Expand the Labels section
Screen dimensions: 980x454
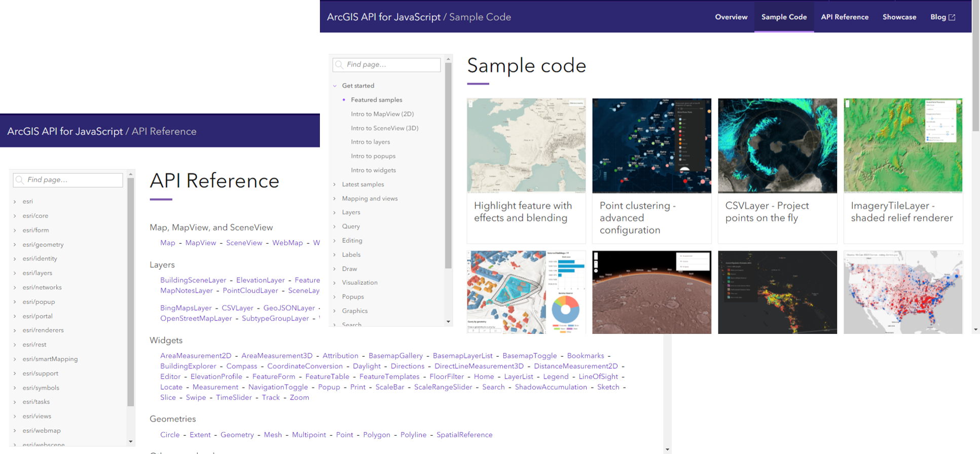point(335,255)
